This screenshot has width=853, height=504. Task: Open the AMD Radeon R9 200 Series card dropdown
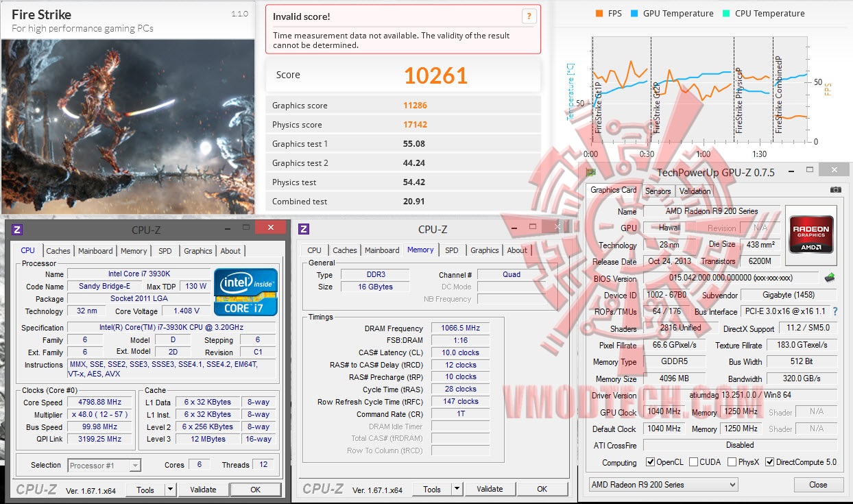coord(663,485)
